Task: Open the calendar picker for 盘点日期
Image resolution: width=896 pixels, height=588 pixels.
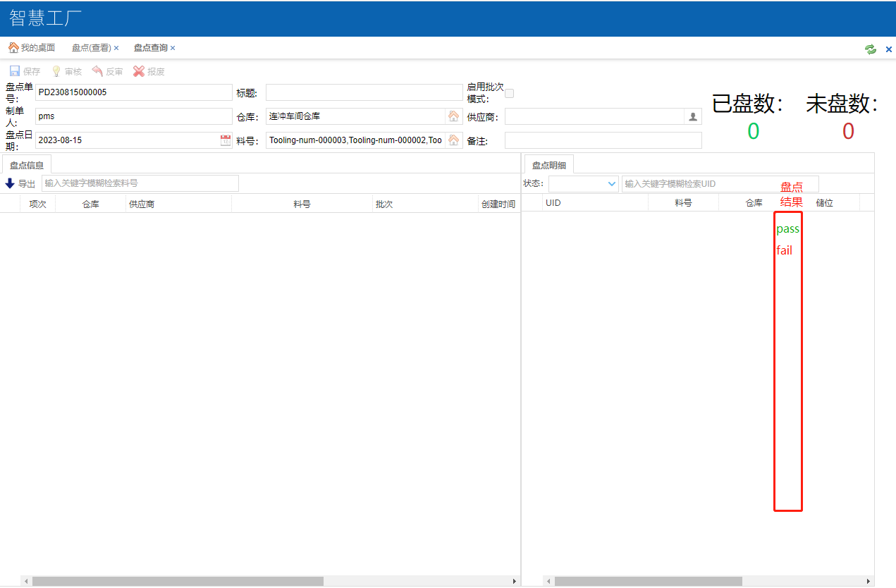Action: coord(226,140)
